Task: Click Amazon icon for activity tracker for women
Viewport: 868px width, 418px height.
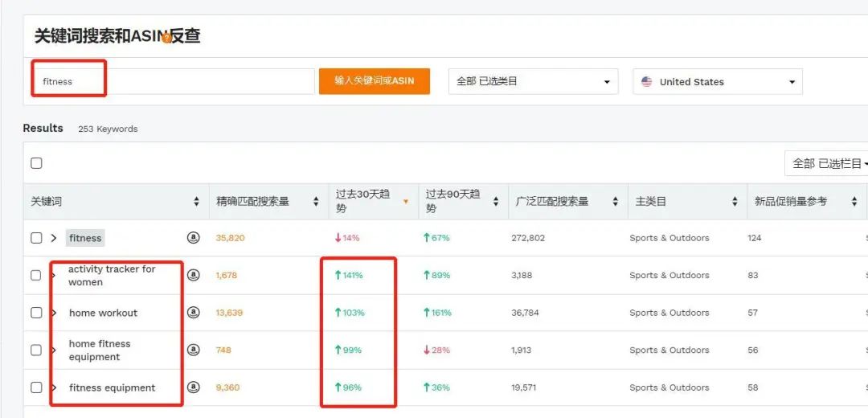Action: coord(193,275)
